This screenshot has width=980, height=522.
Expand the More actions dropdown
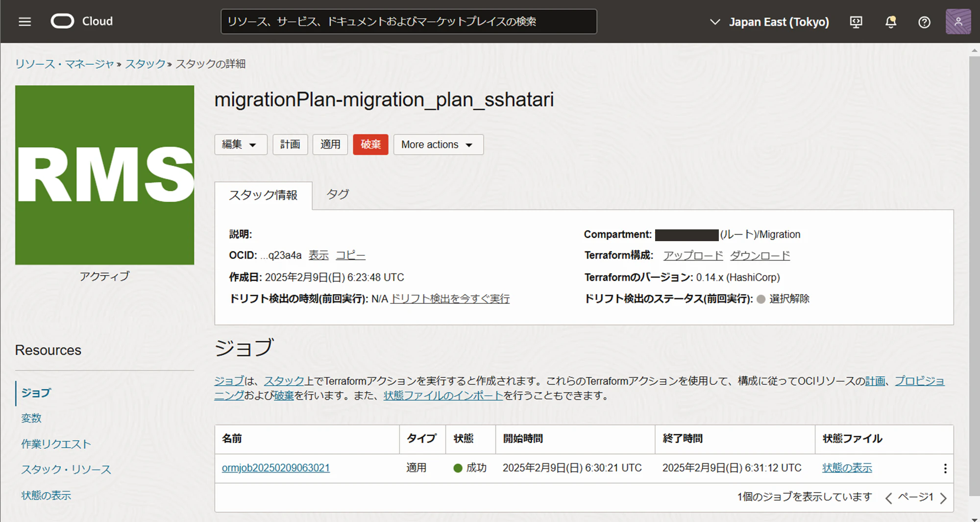(x=438, y=145)
